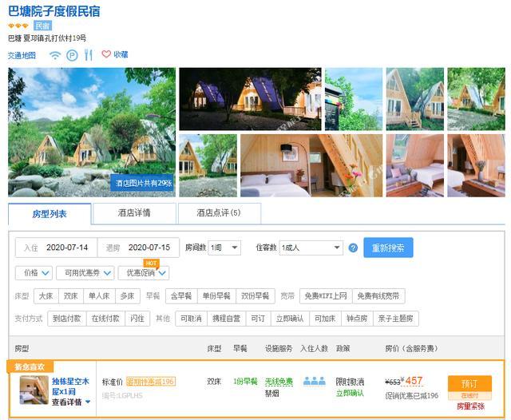The width and height of the screenshot is (511, 420).
Task: Click the 1份早餐 text
Action: (245, 381)
